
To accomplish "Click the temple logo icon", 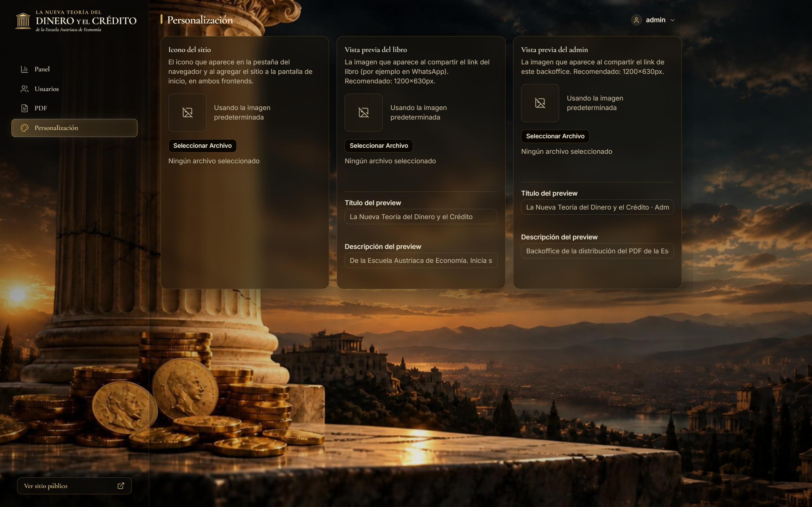I will (23, 21).
